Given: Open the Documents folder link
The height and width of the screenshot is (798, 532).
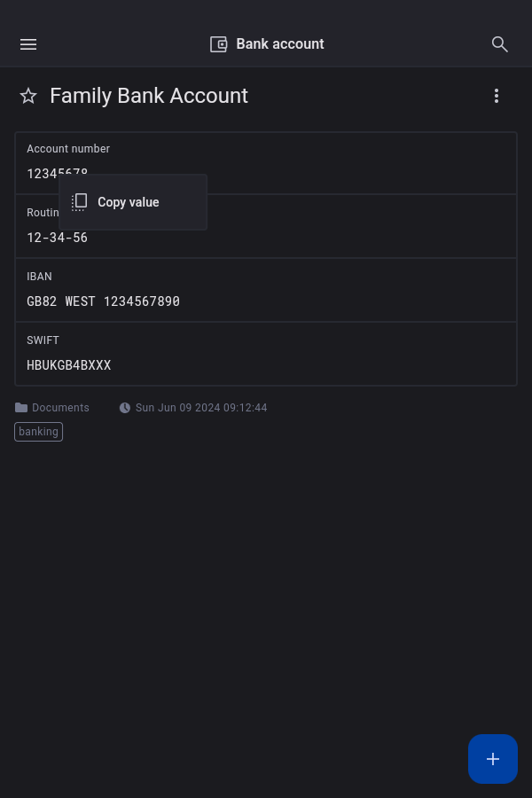Looking at the screenshot, I should point(60,408).
